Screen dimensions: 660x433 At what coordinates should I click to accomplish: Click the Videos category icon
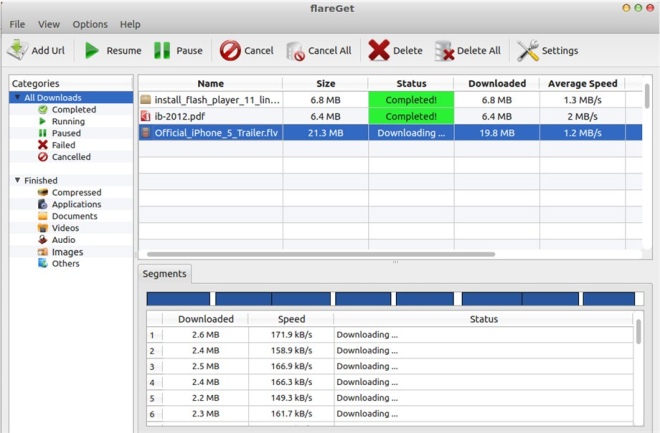pos(43,228)
